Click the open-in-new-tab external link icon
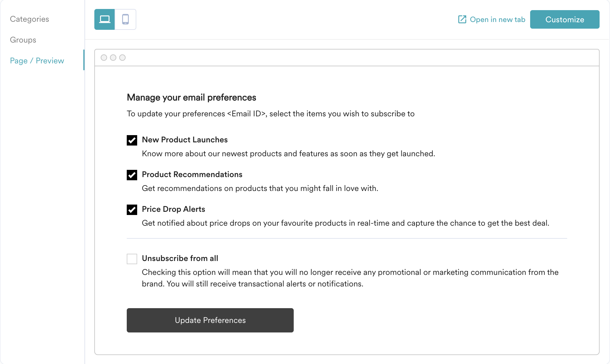The width and height of the screenshot is (610, 364). (462, 19)
